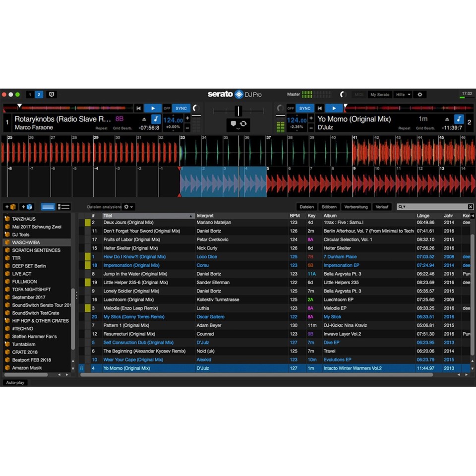Enable SYNC on deck 1
The image size is (476, 476).
pyautogui.click(x=181, y=108)
